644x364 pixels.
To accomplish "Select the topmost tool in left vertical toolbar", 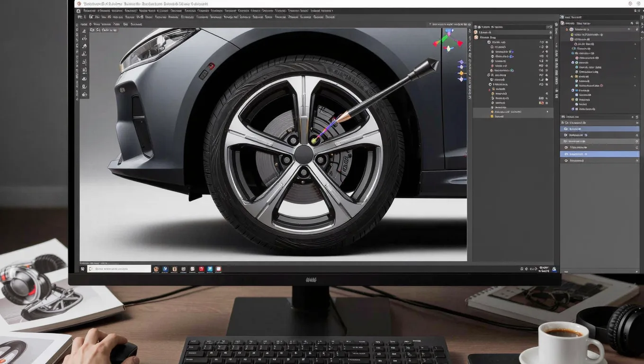I will (84, 30).
